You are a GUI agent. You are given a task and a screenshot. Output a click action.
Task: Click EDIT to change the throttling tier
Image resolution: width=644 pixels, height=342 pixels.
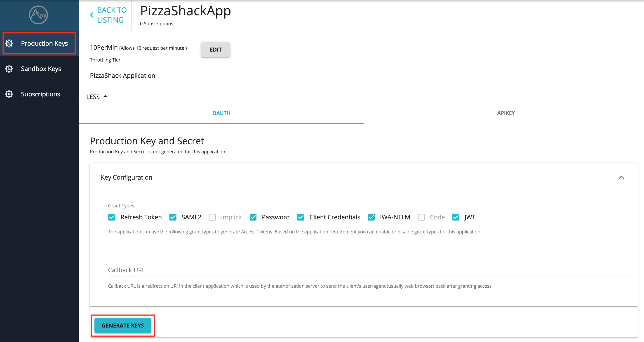coord(215,49)
